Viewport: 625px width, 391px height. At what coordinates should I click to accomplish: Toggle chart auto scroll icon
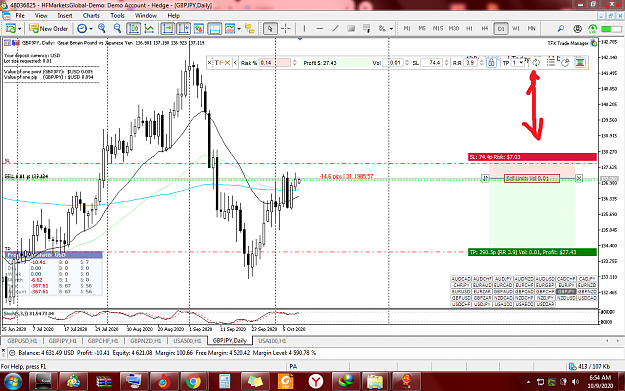[x=168, y=29]
